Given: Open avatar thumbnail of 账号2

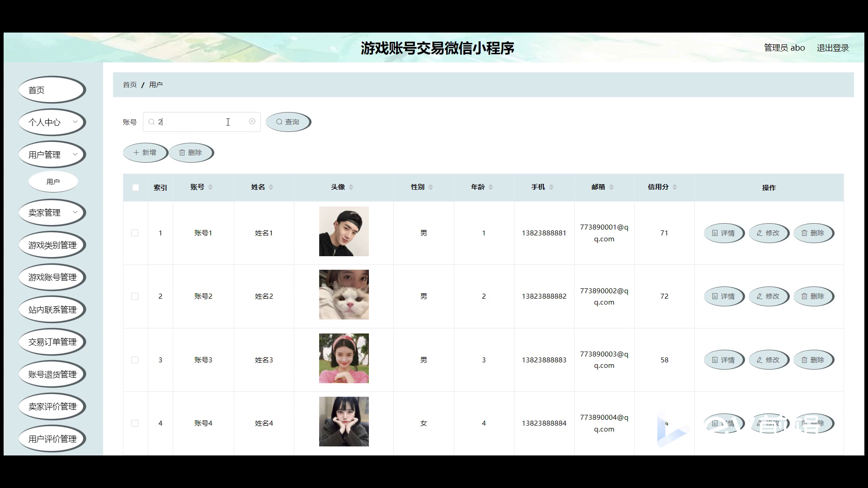Looking at the screenshot, I should pos(344,295).
